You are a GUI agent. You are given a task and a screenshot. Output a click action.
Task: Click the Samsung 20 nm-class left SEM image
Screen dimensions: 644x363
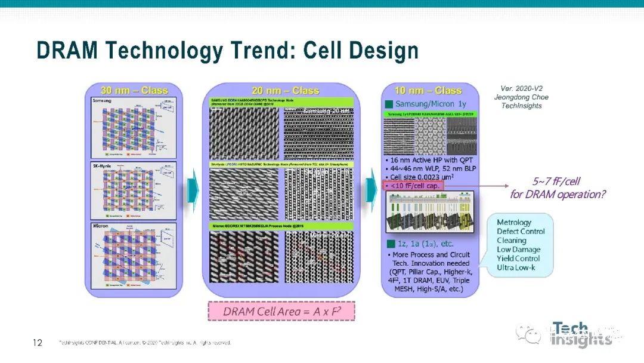[x=244, y=133]
